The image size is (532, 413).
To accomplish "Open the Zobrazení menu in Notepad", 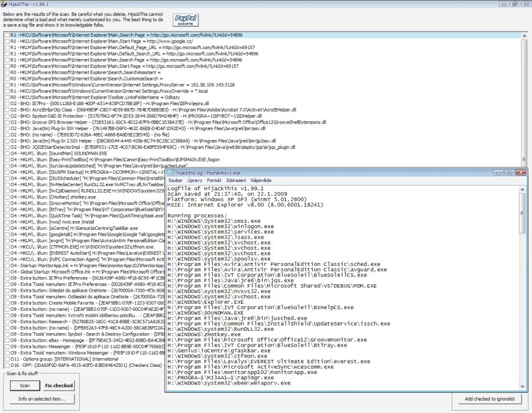I will (x=236, y=180).
